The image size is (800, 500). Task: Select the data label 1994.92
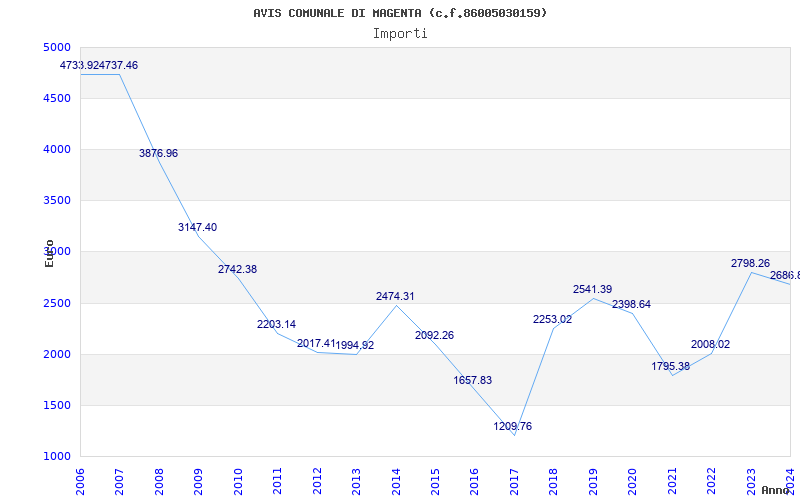click(x=355, y=345)
